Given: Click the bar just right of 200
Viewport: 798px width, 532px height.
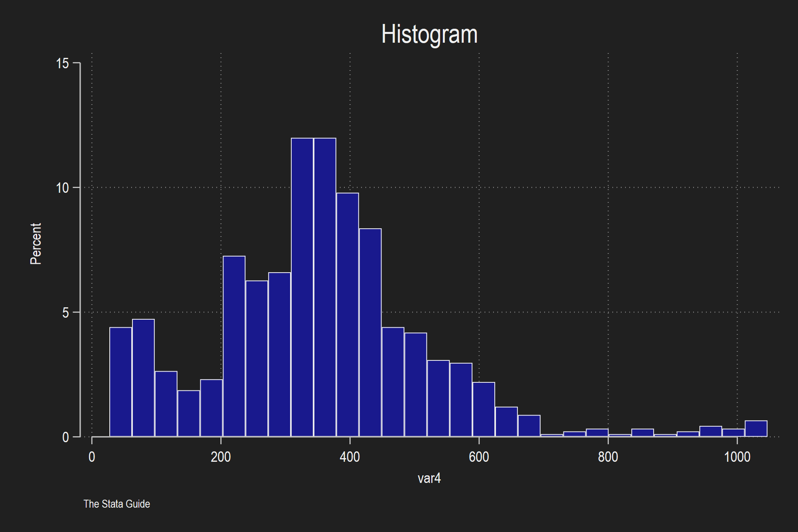Looking at the screenshot, I should click(234, 346).
